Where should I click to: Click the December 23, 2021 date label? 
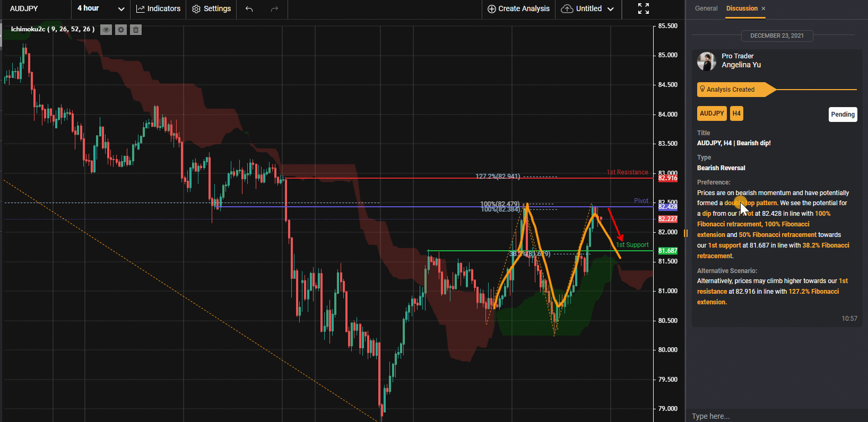pyautogui.click(x=777, y=36)
